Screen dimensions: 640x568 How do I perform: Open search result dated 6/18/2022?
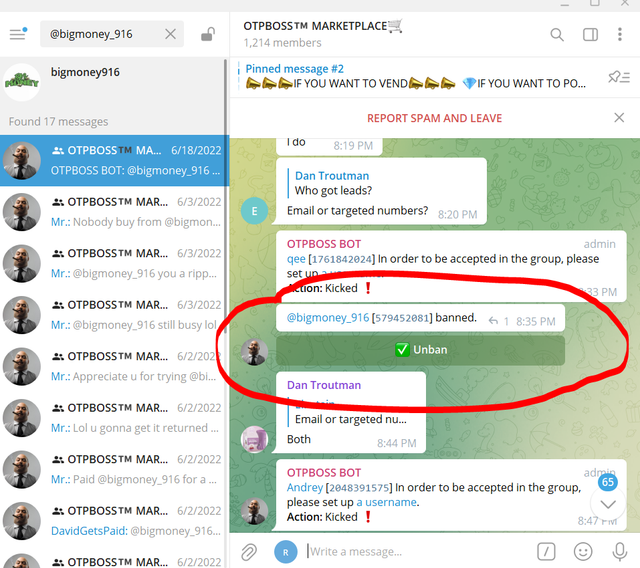tap(114, 160)
